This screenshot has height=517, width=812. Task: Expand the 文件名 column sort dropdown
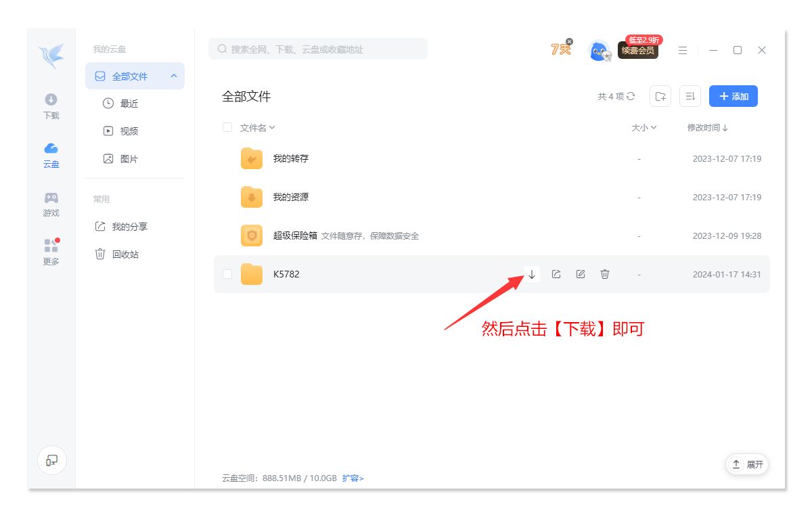tap(271, 127)
